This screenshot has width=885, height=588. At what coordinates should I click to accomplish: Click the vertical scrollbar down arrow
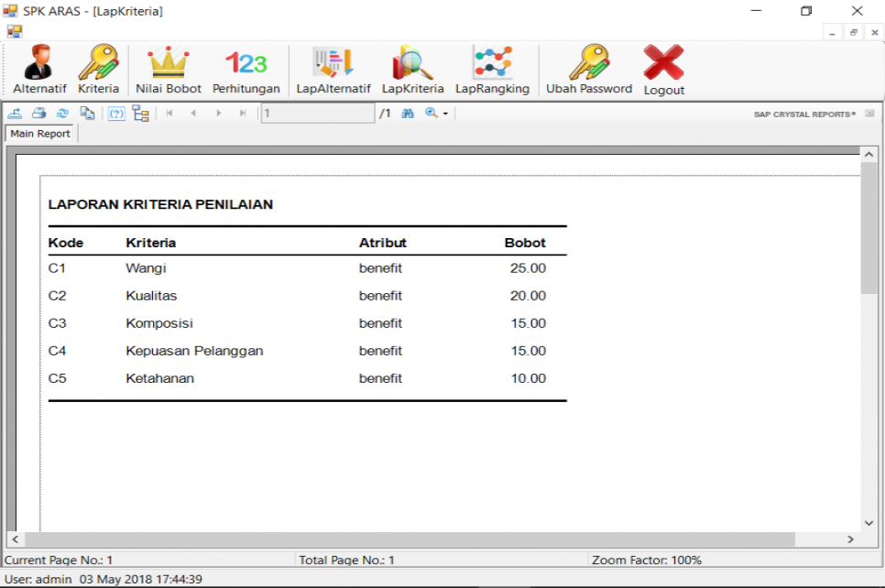[x=869, y=522]
